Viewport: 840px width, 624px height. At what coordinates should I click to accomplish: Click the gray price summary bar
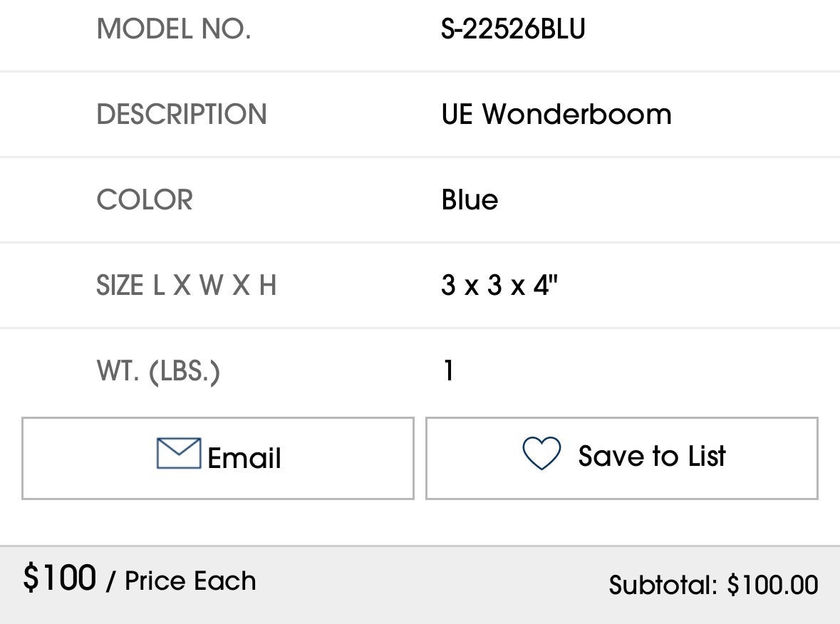pos(420,585)
